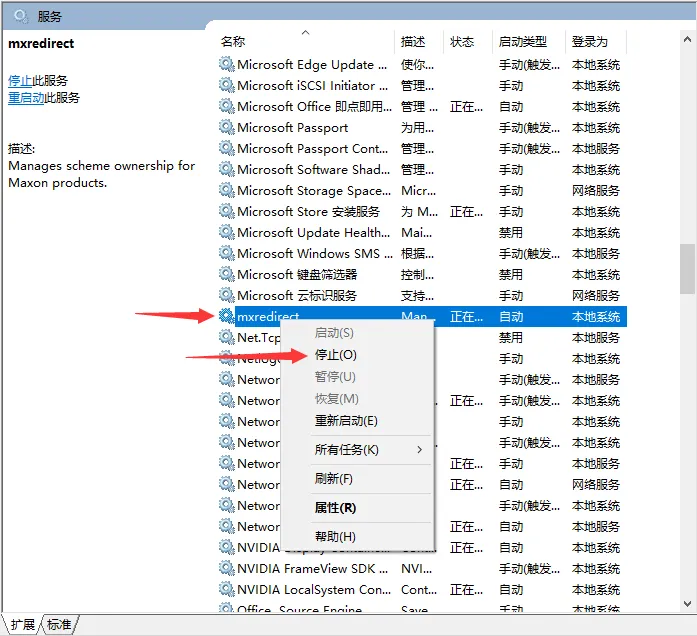
Task: Select the Microsoft Edge Update service row
Action: pos(422,64)
